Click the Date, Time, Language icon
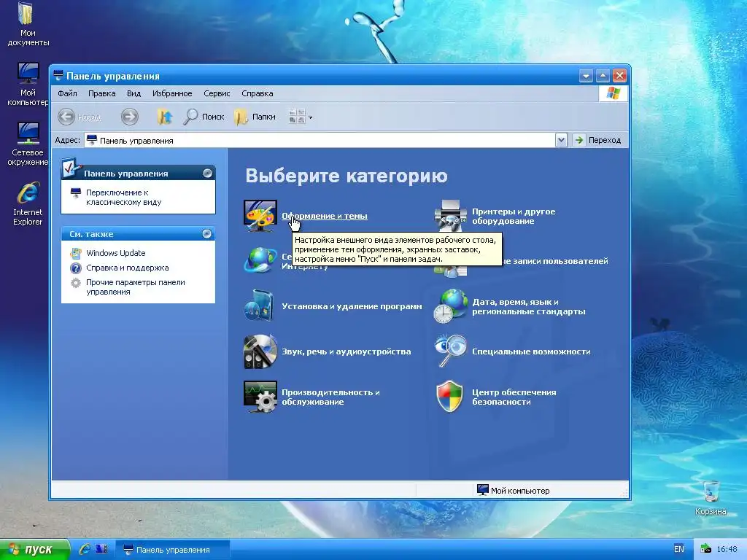The image size is (747, 560). pos(450,306)
